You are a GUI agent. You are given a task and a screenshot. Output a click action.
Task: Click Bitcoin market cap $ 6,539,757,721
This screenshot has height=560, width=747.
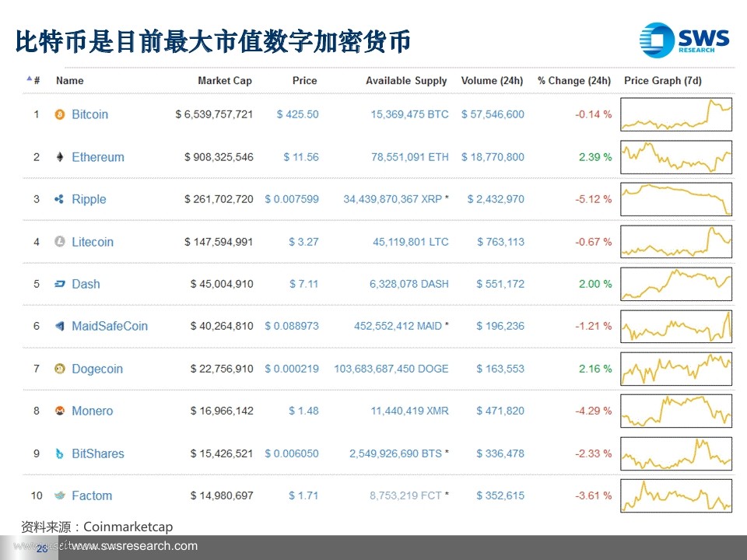(x=214, y=114)
